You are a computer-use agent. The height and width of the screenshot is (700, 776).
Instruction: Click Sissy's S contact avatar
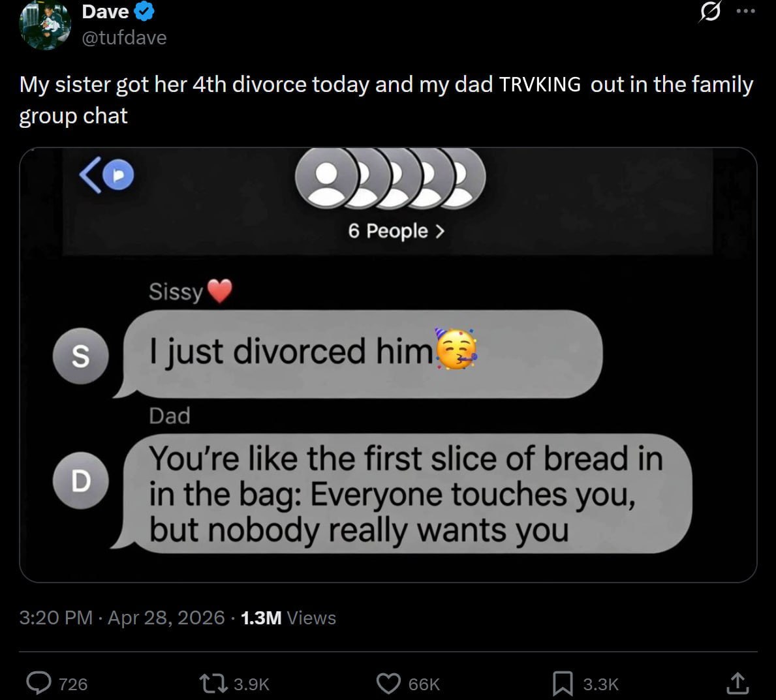(80, 356)
